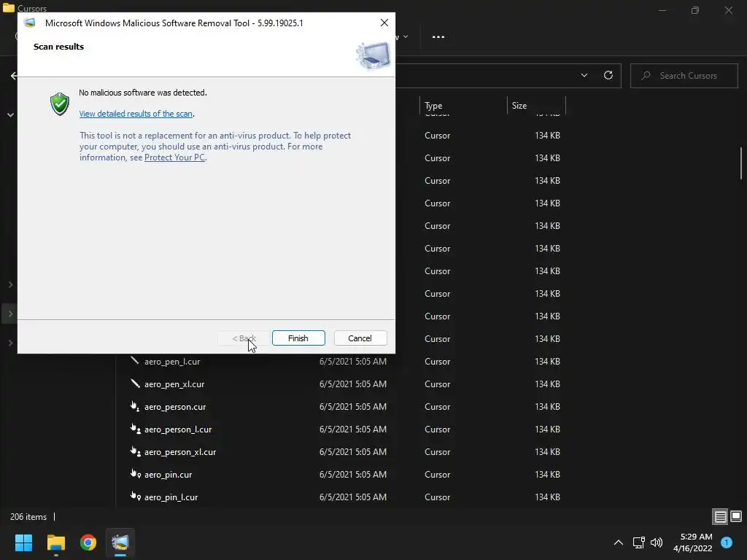
Task: Click the aero_pen_xl.cur pen cursor icon
Action: coord(135,384)
